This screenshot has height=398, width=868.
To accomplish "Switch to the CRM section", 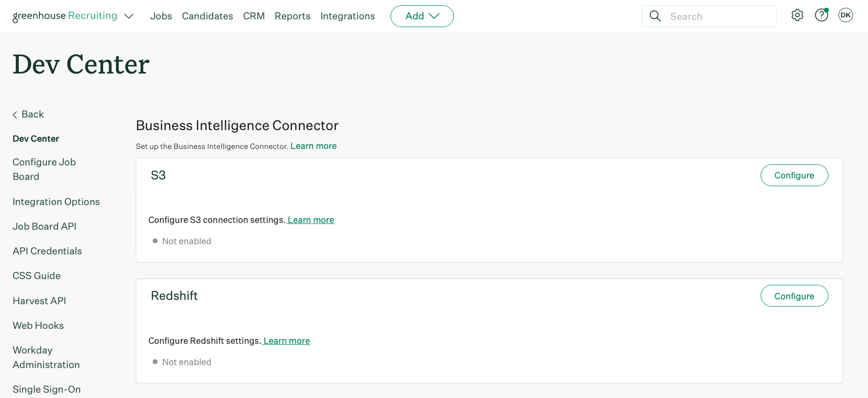I will tap(254, 16).
